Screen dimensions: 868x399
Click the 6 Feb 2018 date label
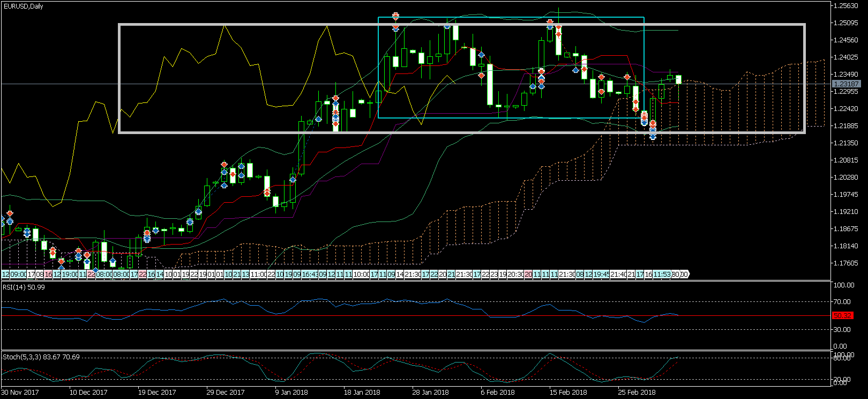point(498,392)
